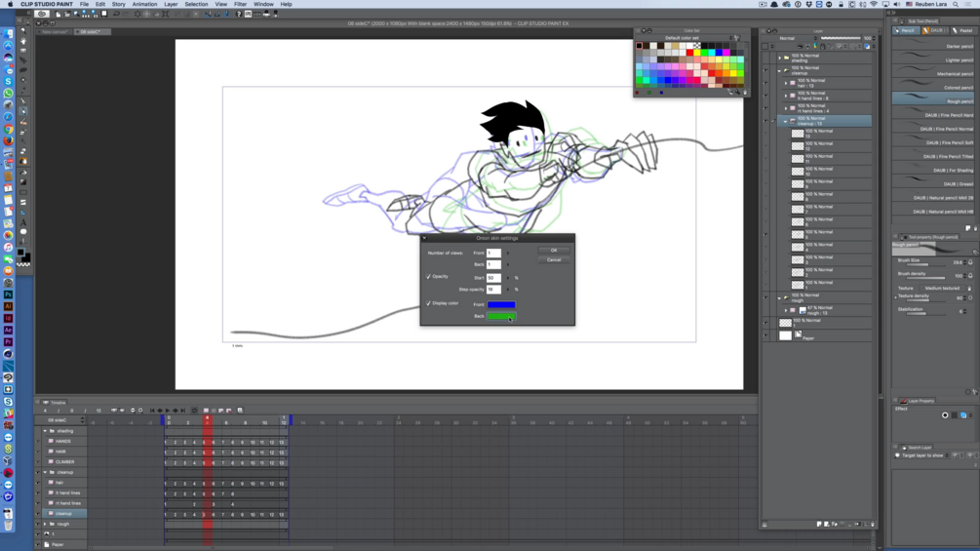The image size is (980, 551).
Task: Click OK in Onion skin settings
Action: click(554, 250)
